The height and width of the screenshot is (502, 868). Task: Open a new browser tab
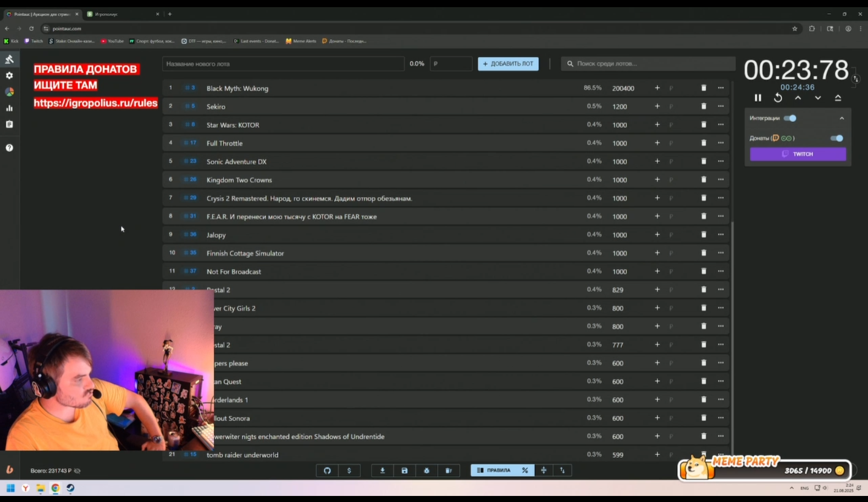170,14
